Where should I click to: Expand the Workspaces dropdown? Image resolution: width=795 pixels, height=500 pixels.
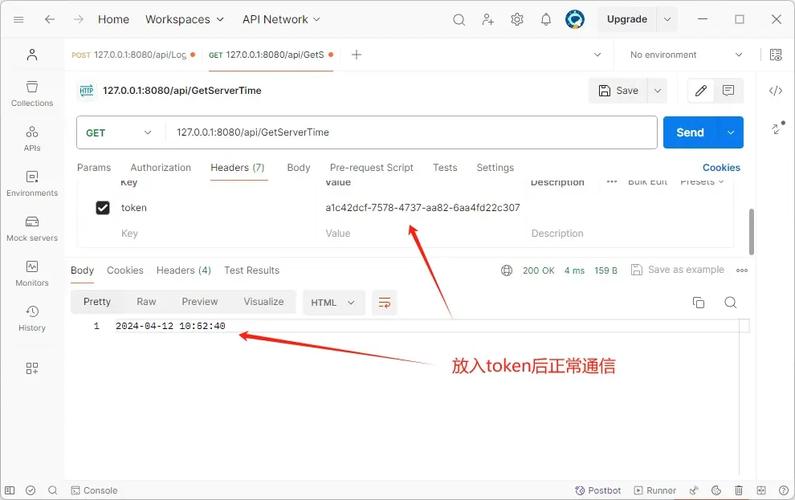pos(185,19)
